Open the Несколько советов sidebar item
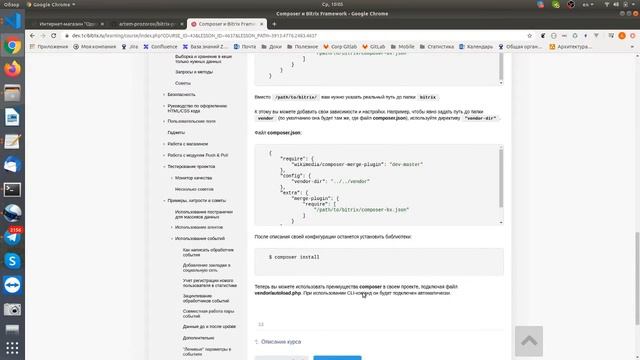640x360 pixels. [x=194, y=189]
